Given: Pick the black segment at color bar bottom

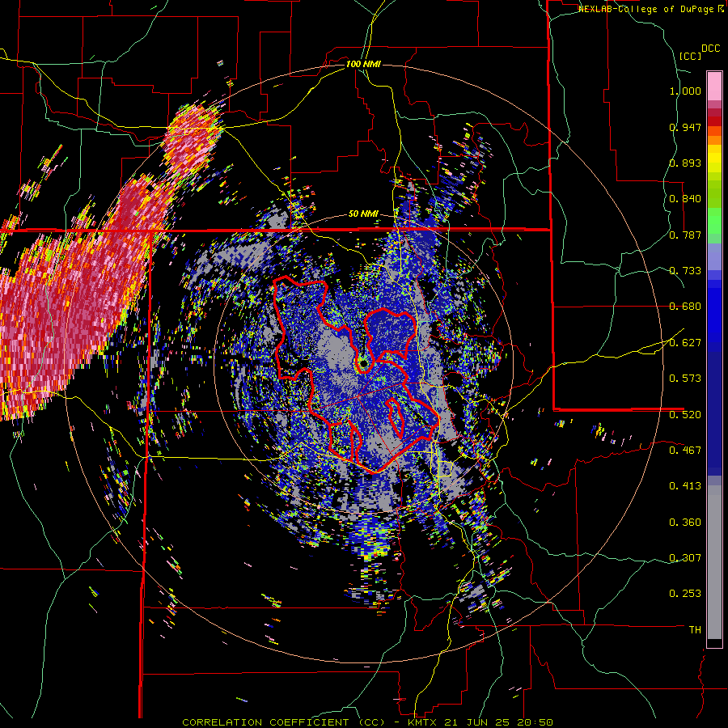Looking at the screenshot, I should click(x=714, y=643).
